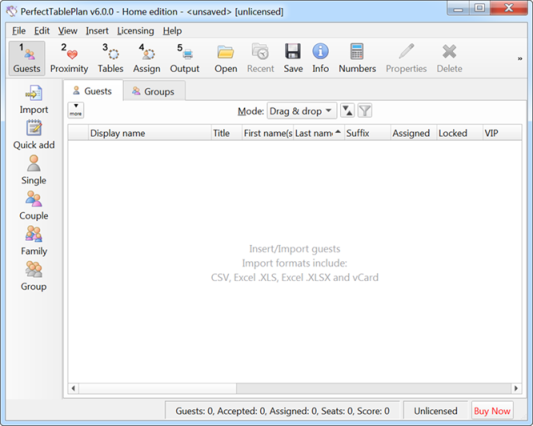Open the Help menu
533x426 pixels.
click(x=172, y=31)
